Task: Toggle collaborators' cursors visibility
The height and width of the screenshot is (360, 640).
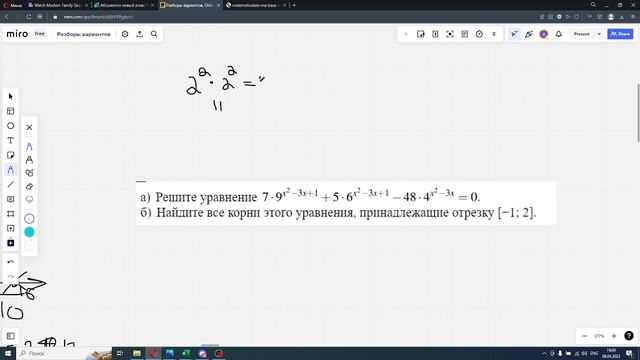Action: point(514,34)
